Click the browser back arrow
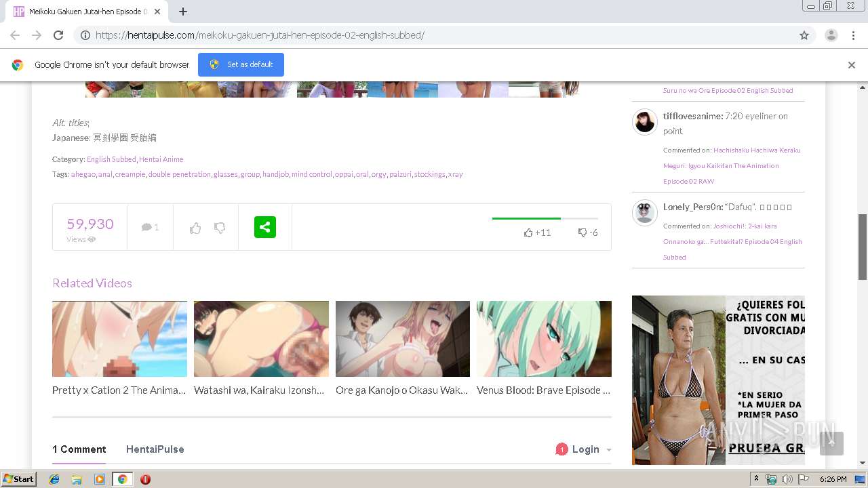868x488 pixels. pos(15,35)
